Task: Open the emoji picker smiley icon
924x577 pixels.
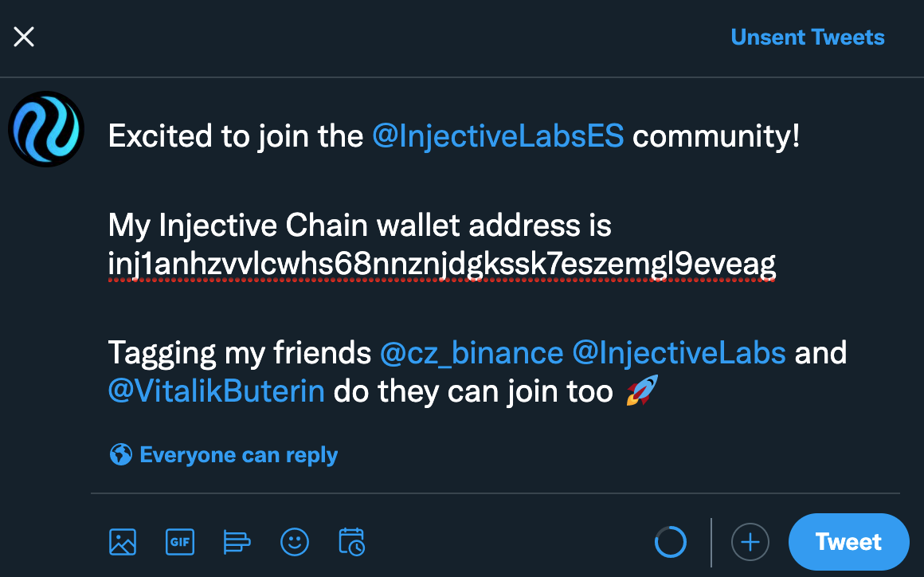Action: (x=295, y=542)
